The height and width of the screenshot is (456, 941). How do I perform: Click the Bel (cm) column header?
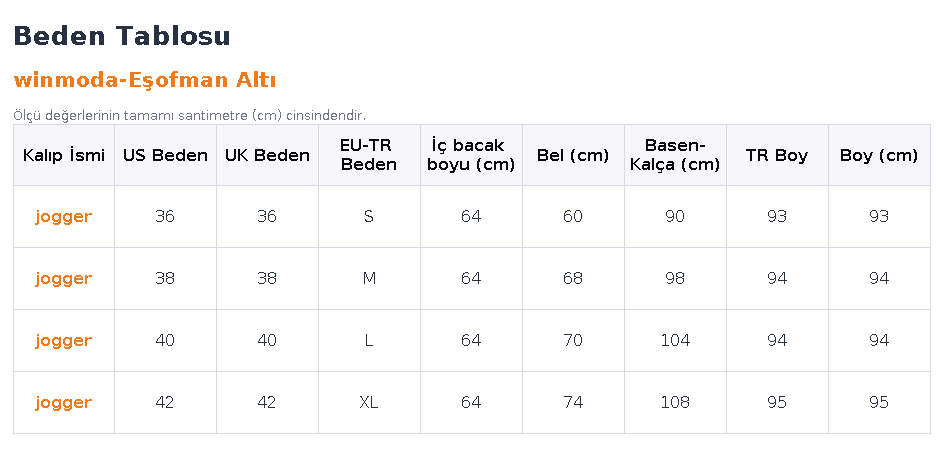[x=573, y=155]
